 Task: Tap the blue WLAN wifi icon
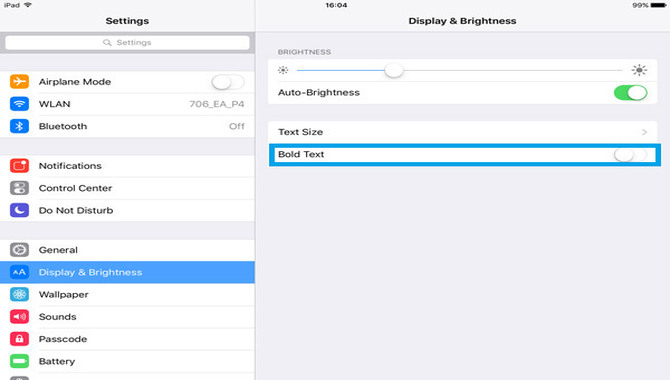[19, 104]
